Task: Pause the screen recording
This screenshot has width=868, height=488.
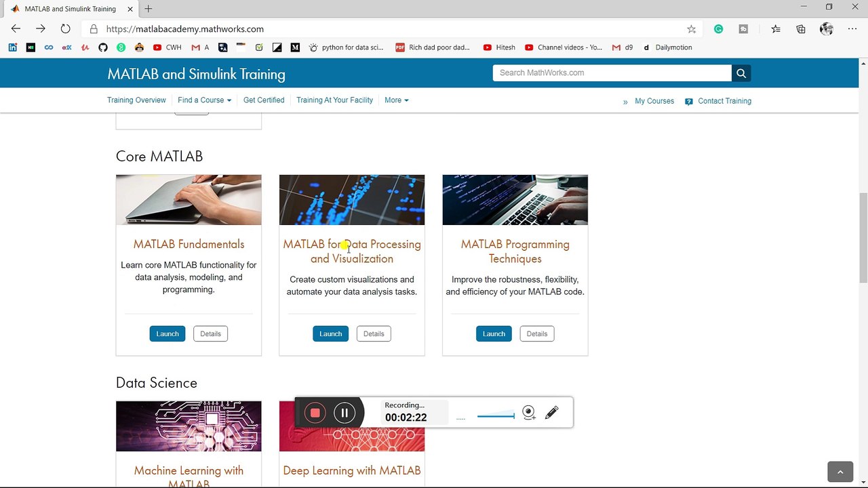Action: pos(344,413)
